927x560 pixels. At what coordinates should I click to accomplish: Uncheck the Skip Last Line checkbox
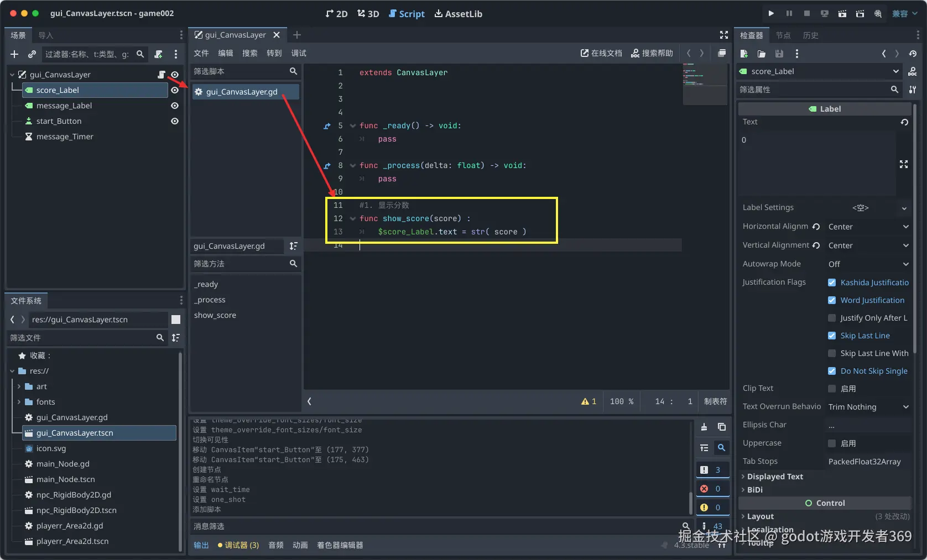pos(832,336)
